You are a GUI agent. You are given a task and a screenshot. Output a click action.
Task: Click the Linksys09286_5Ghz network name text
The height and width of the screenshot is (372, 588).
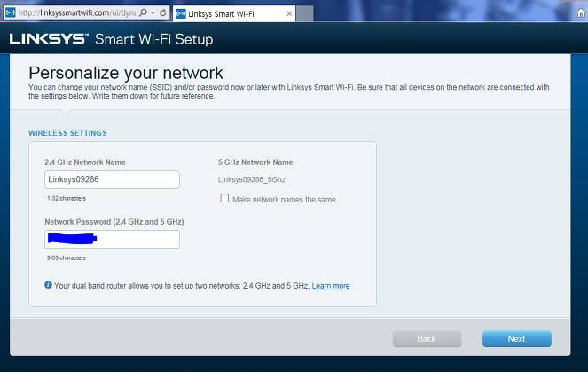[252, 180]
